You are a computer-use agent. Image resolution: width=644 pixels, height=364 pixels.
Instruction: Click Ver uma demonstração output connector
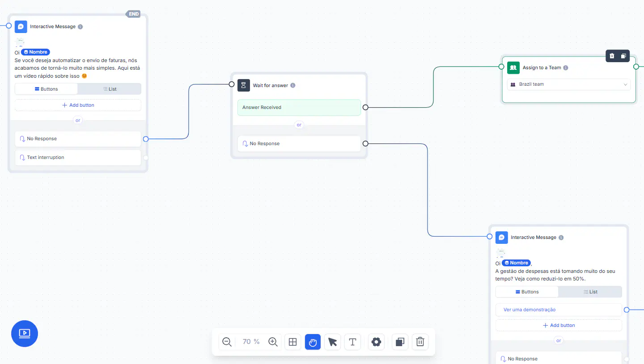627,310
